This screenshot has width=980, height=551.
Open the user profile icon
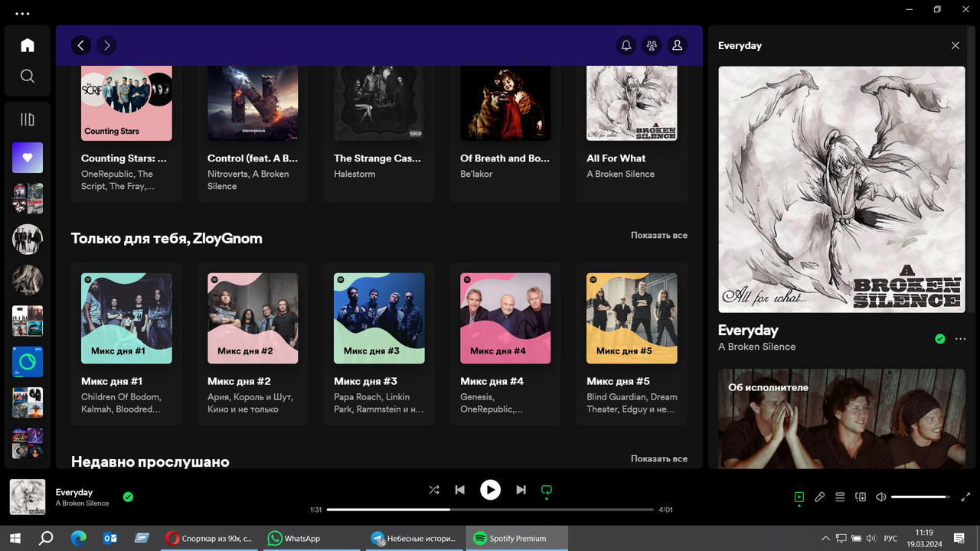click(677, 46)
